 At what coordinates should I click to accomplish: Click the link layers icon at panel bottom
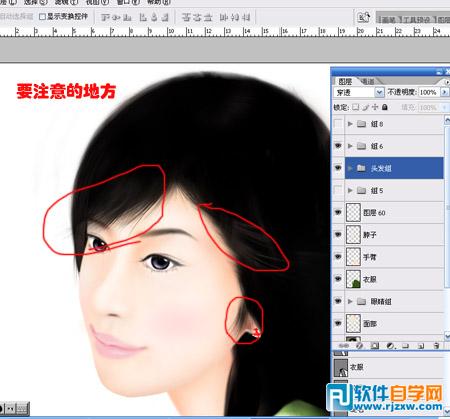345,346
